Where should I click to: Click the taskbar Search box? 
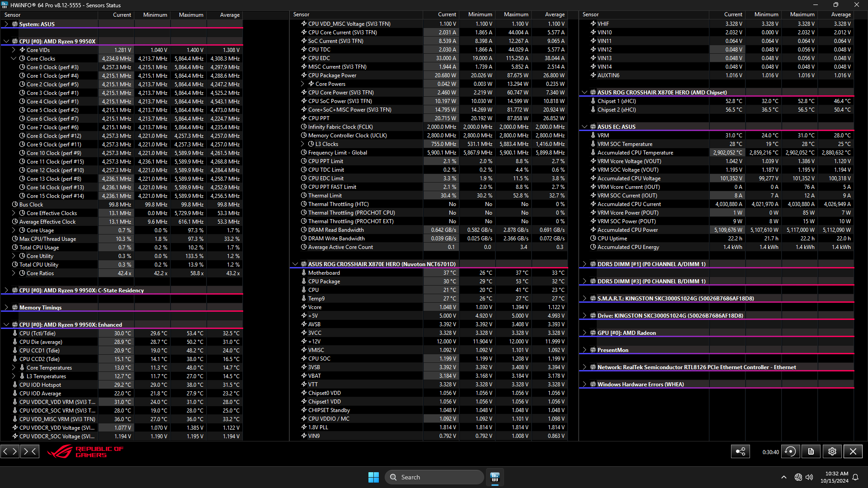[x=434, y=477]
